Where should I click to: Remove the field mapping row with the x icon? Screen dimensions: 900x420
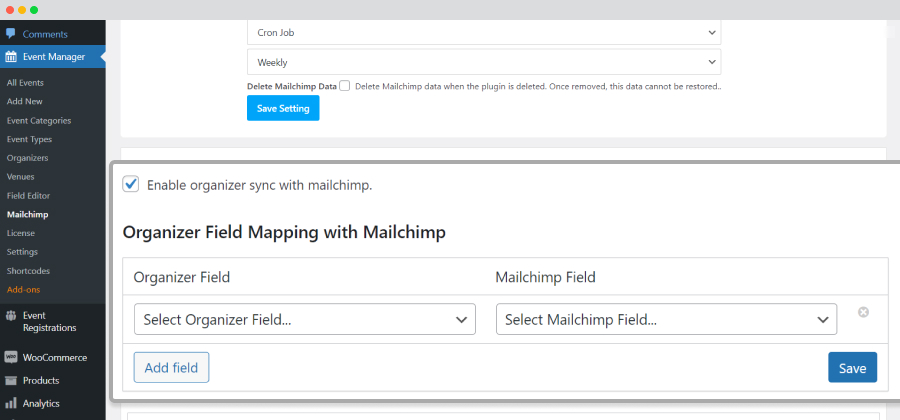pos(863,312)
